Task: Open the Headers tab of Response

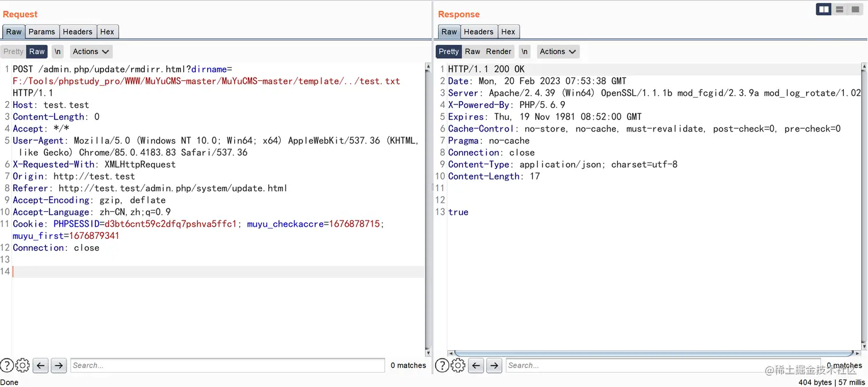Action: coord(478,32)
